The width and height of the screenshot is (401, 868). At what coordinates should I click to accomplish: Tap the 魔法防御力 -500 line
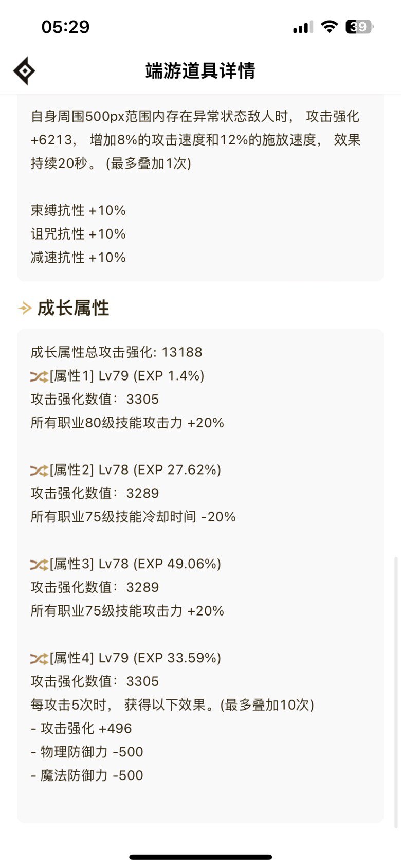coord(87,775)
